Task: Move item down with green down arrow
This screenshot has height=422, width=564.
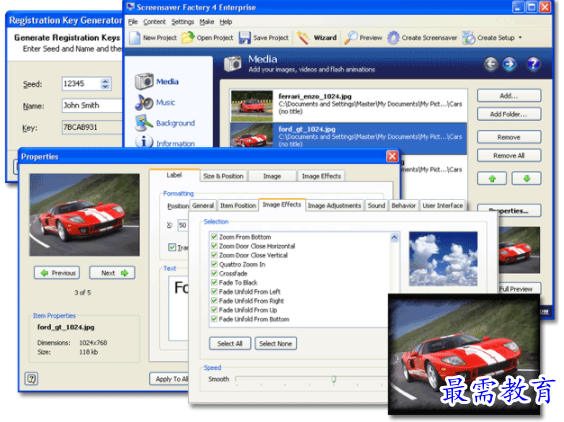Action: 527,178
